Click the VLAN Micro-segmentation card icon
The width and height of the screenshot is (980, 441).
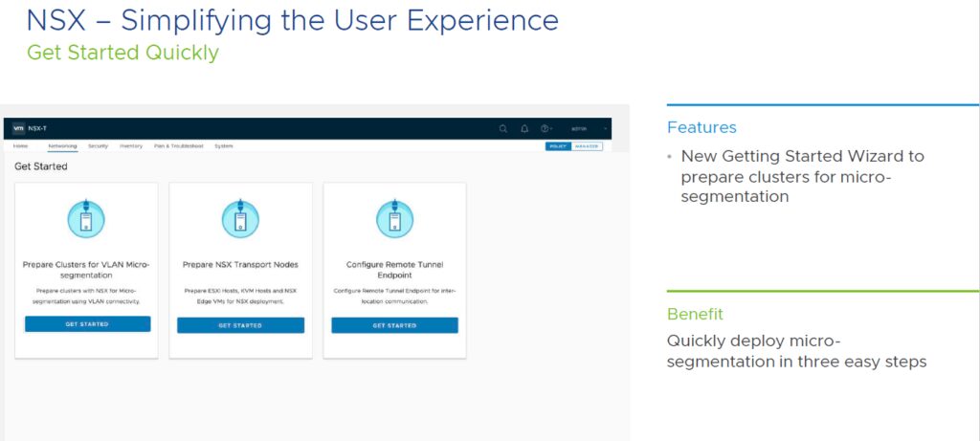pyautogui.click(x=86, y=219)
